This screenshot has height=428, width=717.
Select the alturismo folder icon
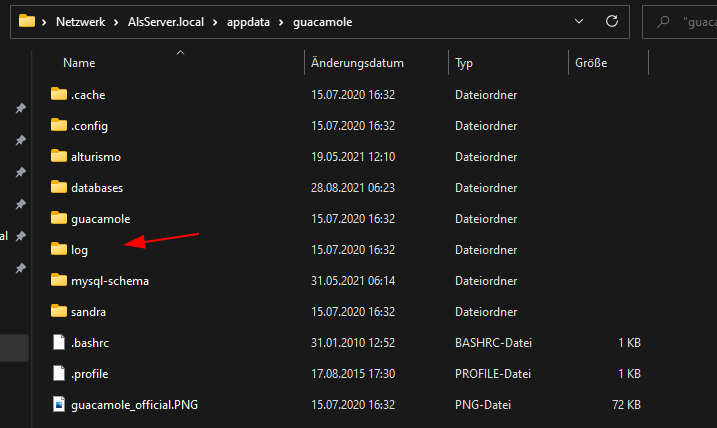59,156
